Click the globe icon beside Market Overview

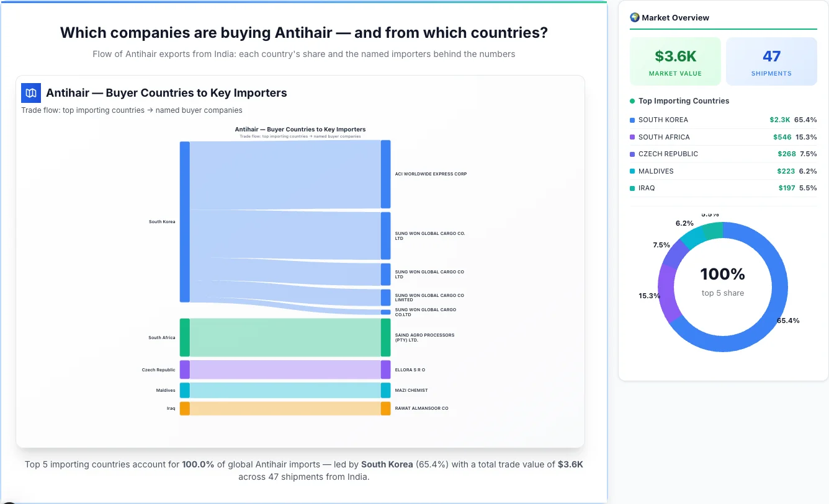pyautogui.click(x=634, y=17)
